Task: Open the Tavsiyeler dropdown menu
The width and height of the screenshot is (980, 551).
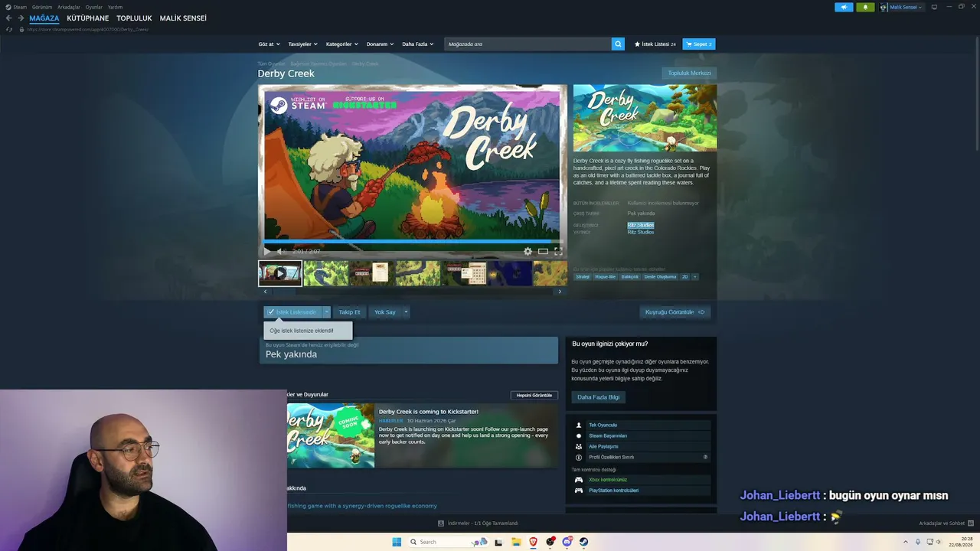Action: pos(302,44)
